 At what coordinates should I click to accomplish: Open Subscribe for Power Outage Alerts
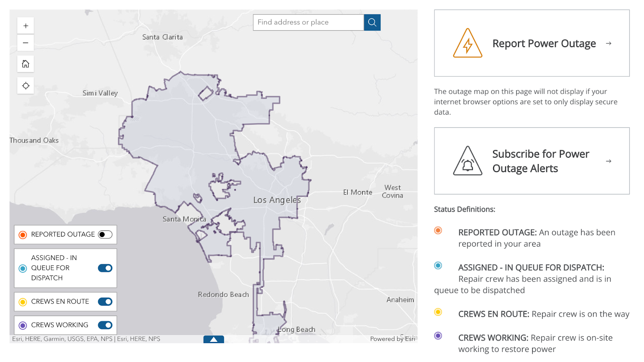(531, 161)
